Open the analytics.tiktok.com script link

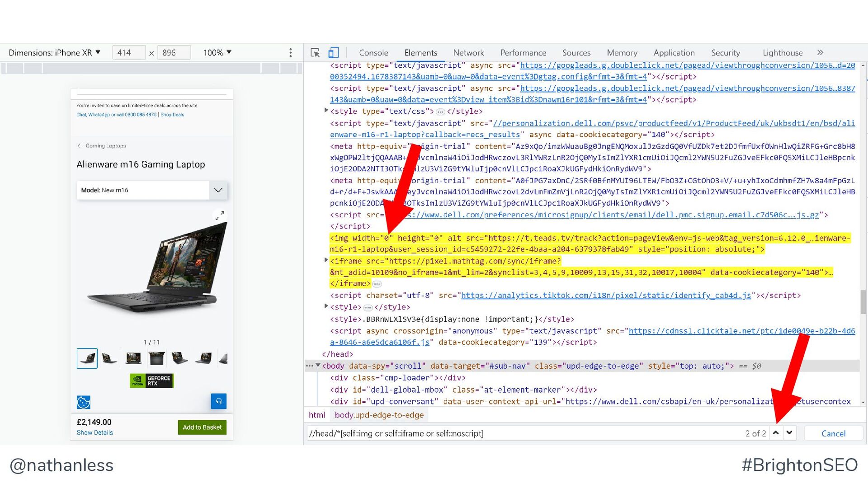[x=606, y=296]
